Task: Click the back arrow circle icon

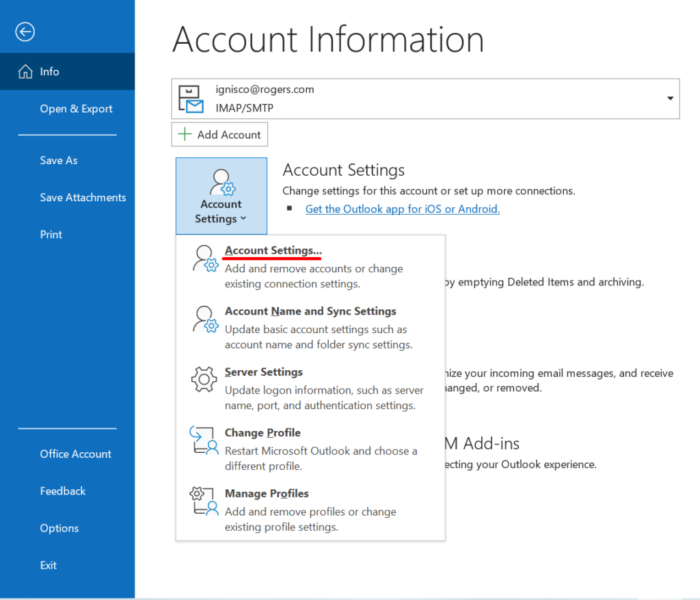Action: [25, 31]
